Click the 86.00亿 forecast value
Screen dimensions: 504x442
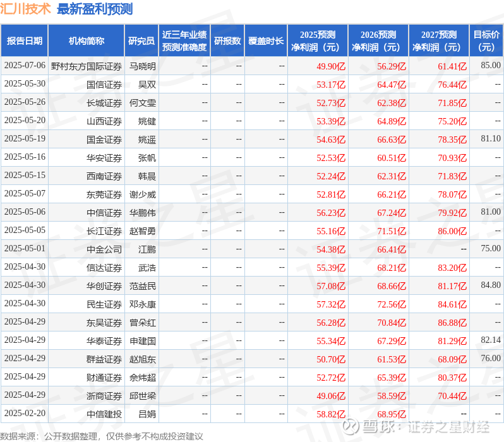point(452,232)
